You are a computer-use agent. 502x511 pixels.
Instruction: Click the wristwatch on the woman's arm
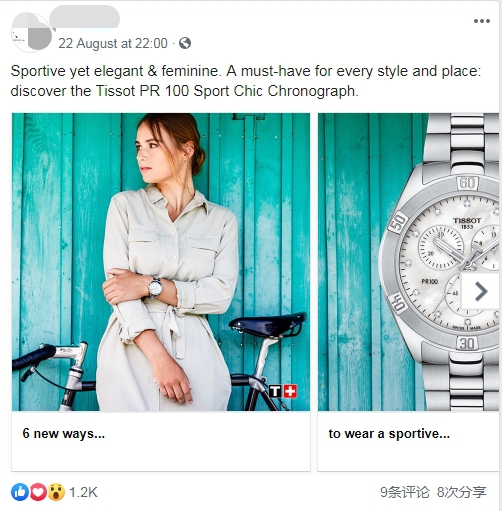click(x=155, y=287)
